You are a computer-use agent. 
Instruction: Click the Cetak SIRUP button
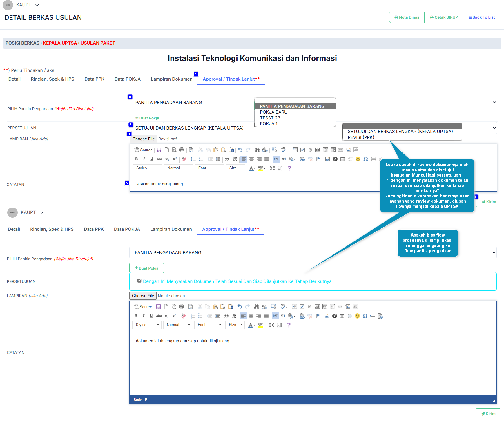tap(444, 17)
